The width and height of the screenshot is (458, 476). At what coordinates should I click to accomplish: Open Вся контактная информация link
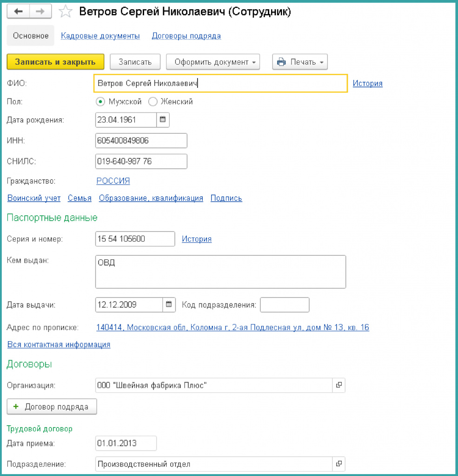point(59,344)
